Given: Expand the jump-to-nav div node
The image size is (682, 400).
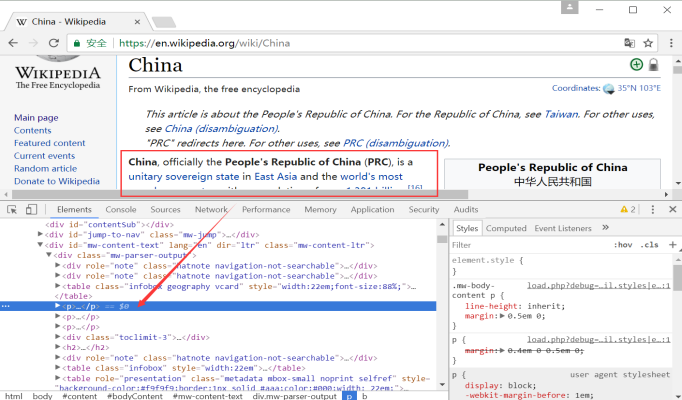Looking at the screenshot, I should coord(40,234).
